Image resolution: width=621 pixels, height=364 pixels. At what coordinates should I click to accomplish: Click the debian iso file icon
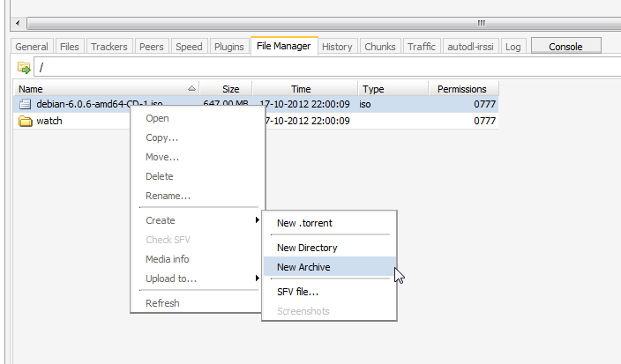coord(26,104)
